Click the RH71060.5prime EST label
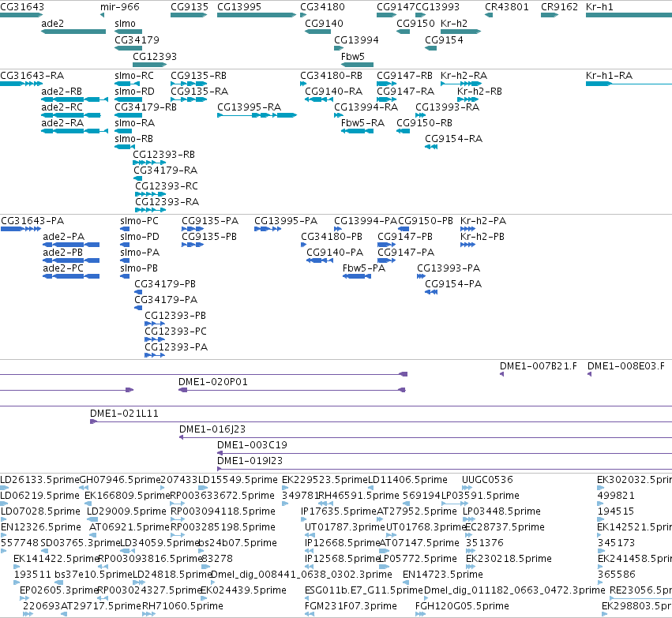This screenshot has width=672, height=618. 182,606
